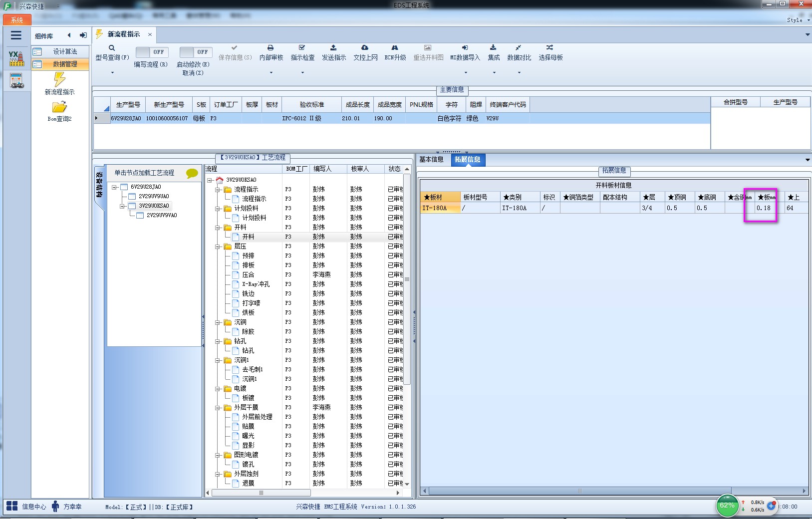Click the 选择母板 shuffle icon

(549, 48)
